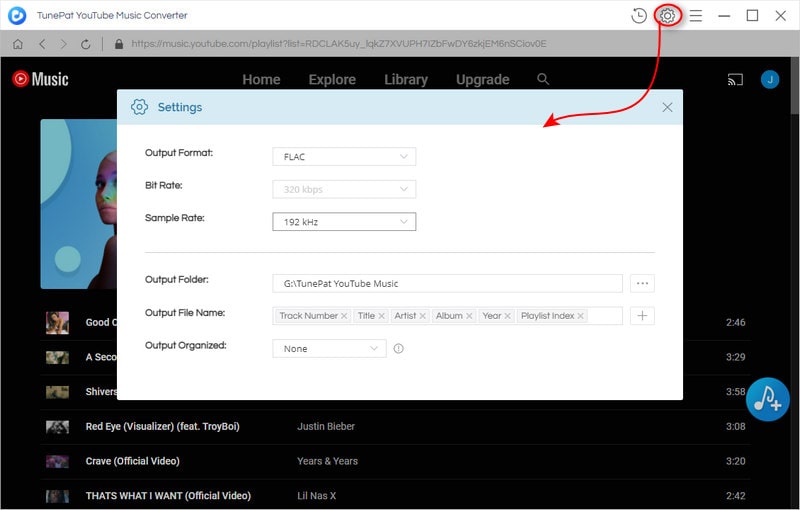Click the URL address bar
Viewport: 800px width, 510px height.
(x=339, y=44)
